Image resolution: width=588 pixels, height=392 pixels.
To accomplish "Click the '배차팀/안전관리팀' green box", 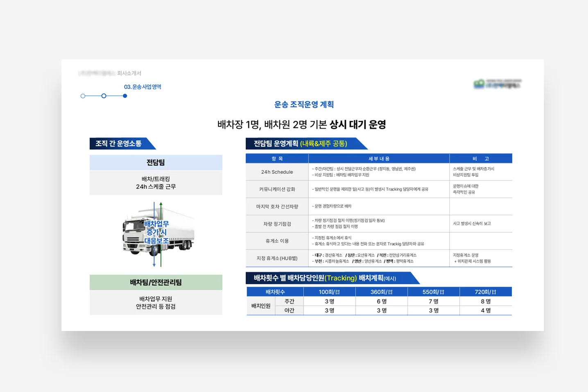I will coord(156,282).
